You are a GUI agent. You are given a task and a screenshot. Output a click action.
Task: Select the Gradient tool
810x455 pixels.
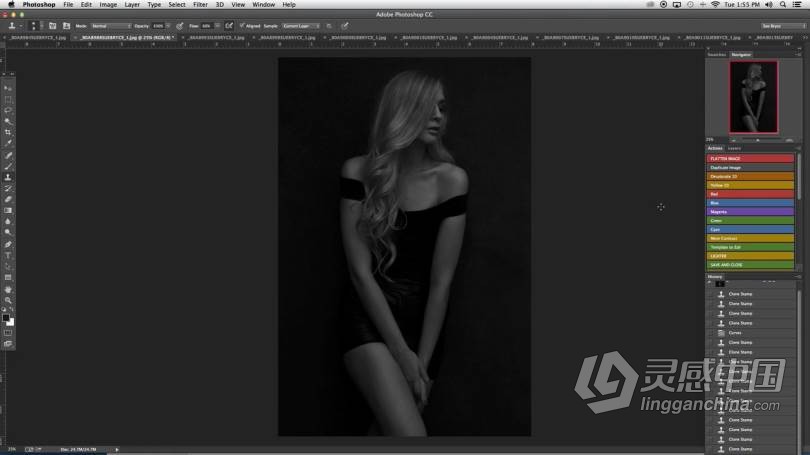coord(8,210)
